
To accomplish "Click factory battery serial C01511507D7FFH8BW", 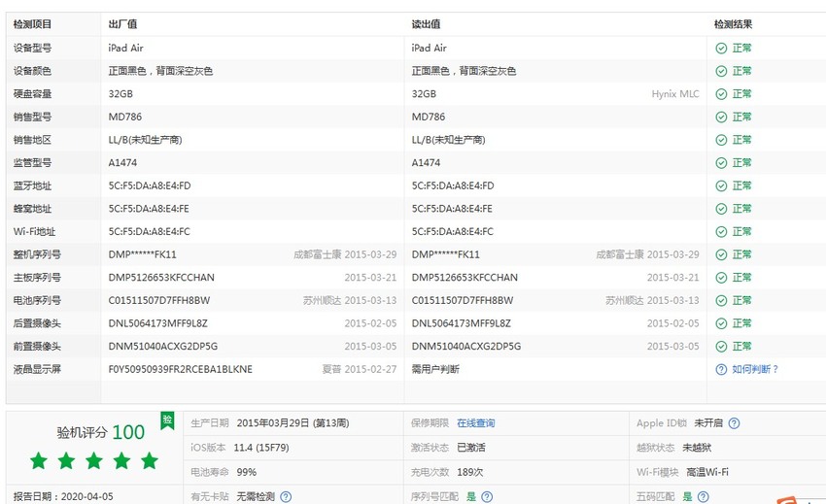I will [159, 300].
